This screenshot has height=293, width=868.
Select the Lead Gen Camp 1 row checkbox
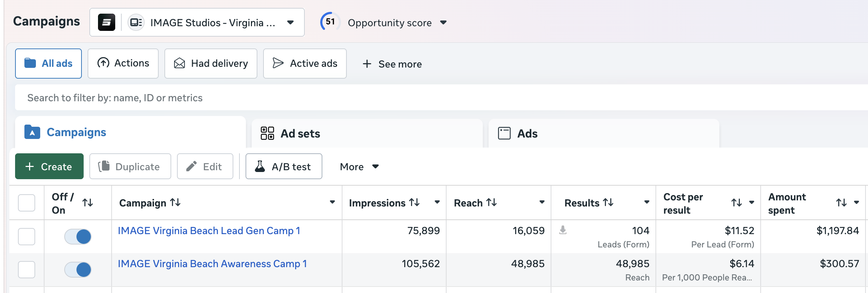coord(27,237)
